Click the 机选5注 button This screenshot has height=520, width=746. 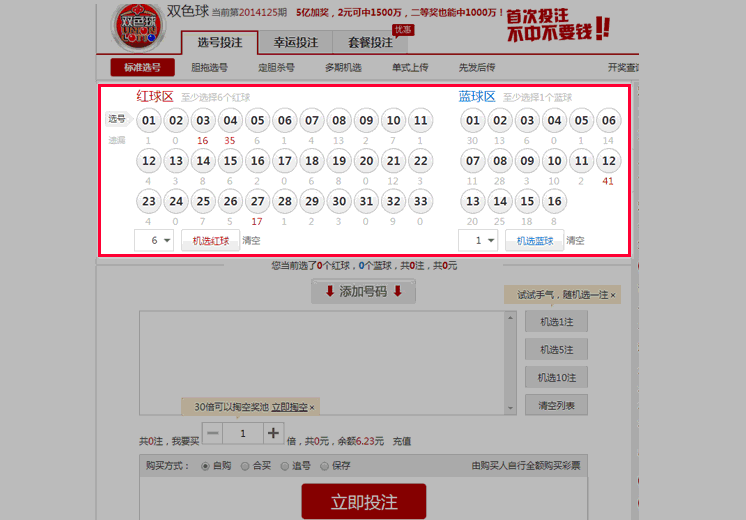coord(557,350)
